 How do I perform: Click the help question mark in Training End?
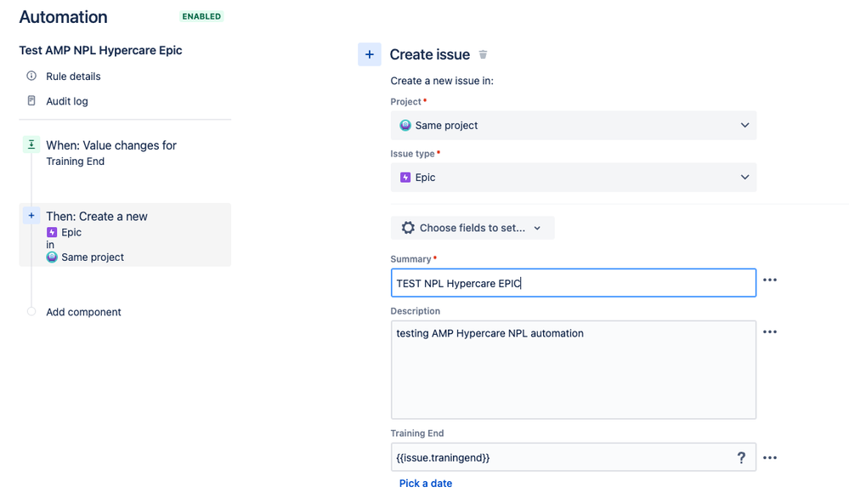[x=741, y=457]
